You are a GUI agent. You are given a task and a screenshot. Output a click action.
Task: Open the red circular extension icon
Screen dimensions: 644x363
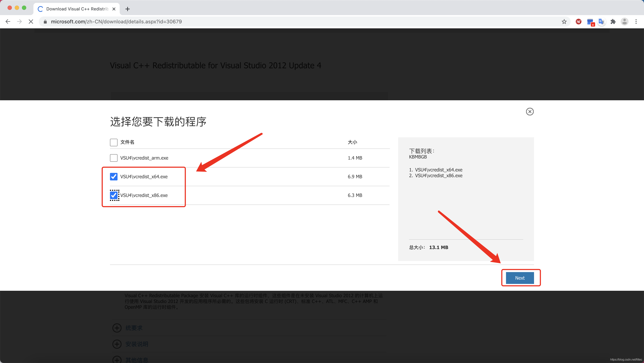coord(578,22)
